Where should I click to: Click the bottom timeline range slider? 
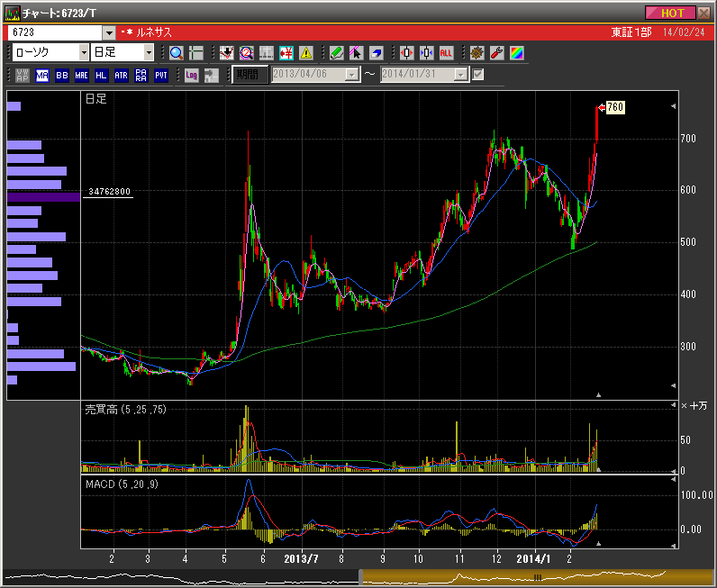pyautogui.click(x=536, y=576)
